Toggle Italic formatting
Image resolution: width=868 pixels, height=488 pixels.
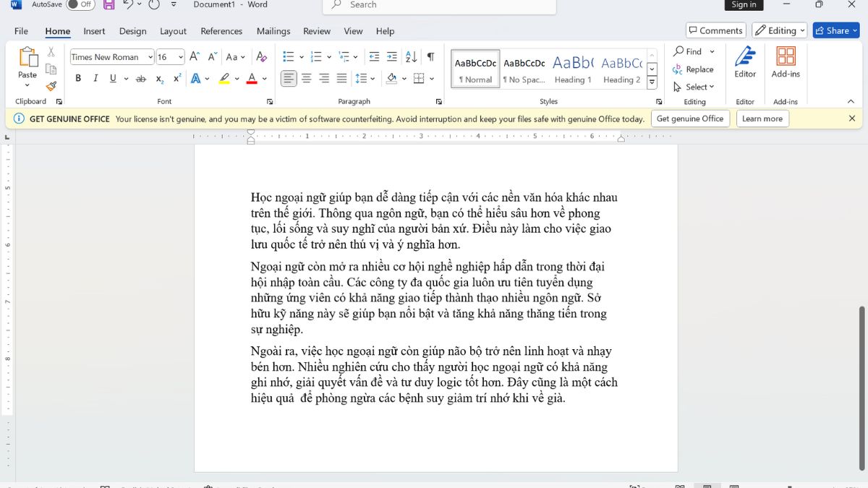[x=95, y=78]
